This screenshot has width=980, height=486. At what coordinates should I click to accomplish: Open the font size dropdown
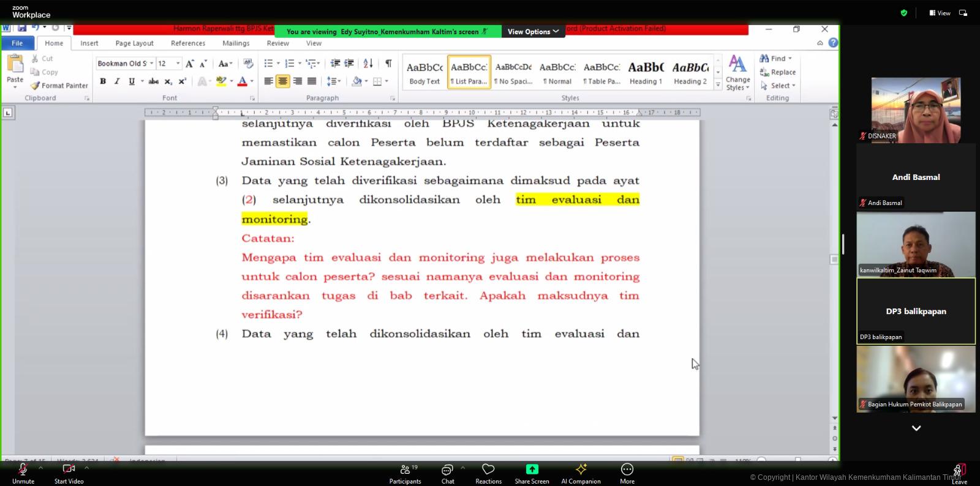(178, 64)
